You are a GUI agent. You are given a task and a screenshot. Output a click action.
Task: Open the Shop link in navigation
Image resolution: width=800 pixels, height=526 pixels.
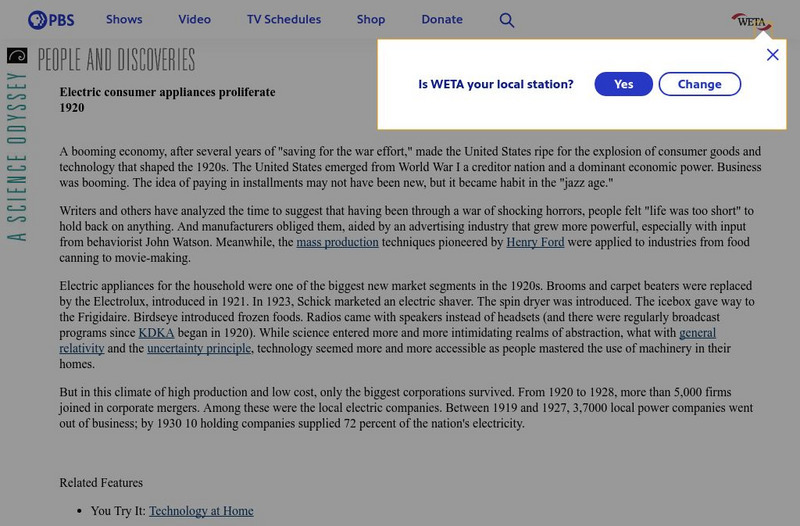point(371,19)
